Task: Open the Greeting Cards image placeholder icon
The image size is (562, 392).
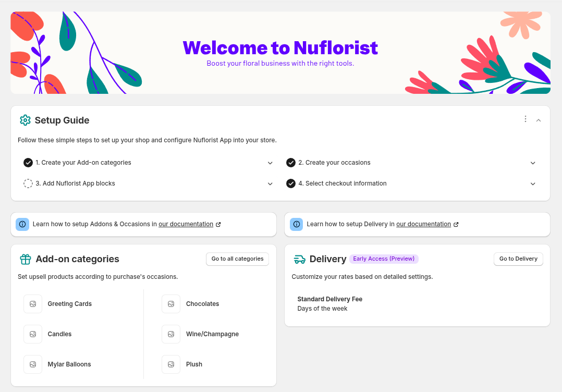Action: pos(33,303)
